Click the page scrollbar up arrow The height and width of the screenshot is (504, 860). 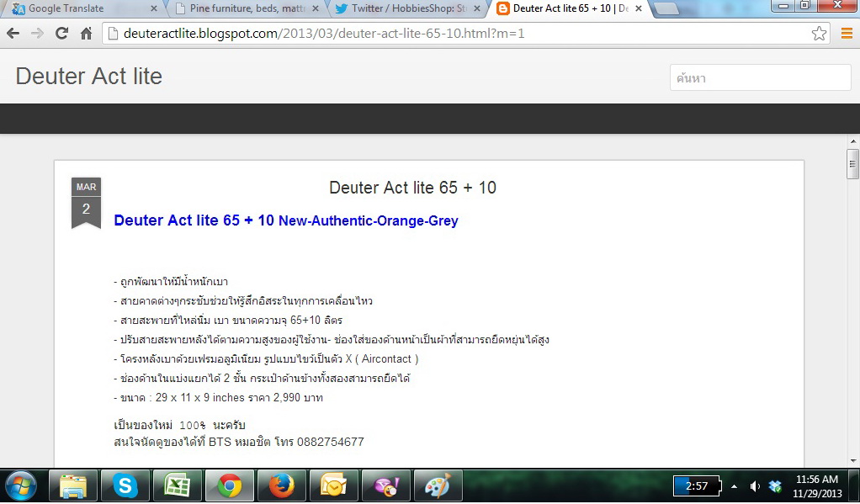(x=853, y=141)
